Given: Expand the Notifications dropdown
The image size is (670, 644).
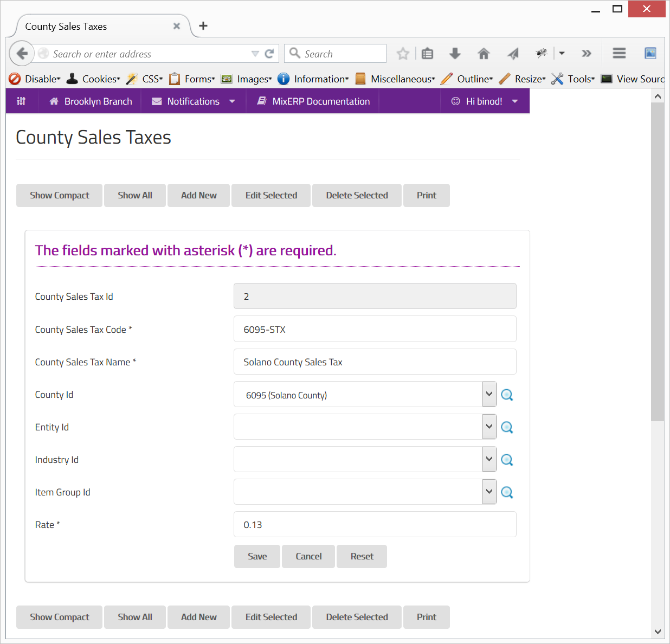Looking at the screenshot, I should [x=194, y=101].
